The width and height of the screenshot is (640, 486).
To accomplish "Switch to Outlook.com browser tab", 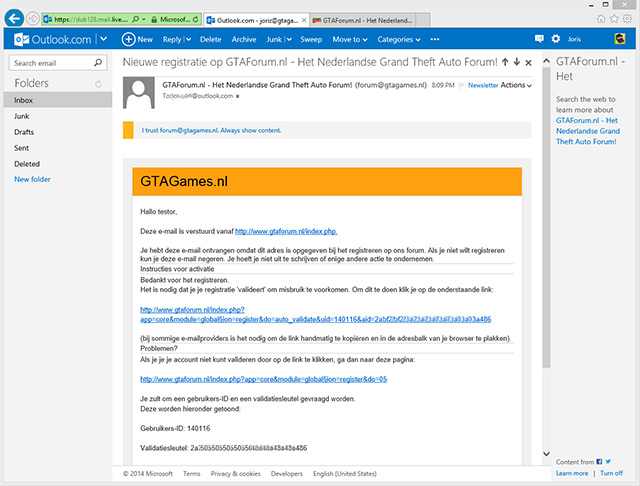I will point(257,20).
